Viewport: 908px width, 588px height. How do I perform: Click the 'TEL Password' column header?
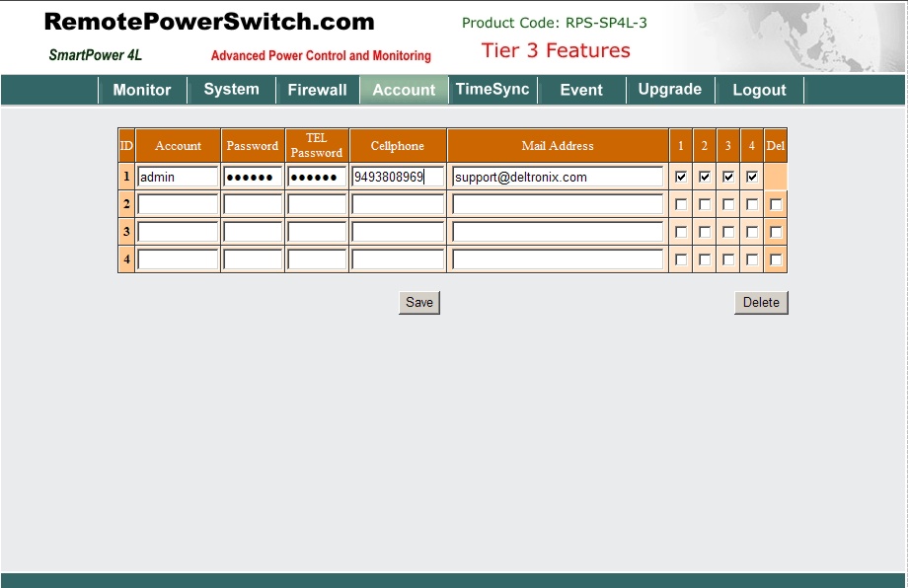coord(316,145)
